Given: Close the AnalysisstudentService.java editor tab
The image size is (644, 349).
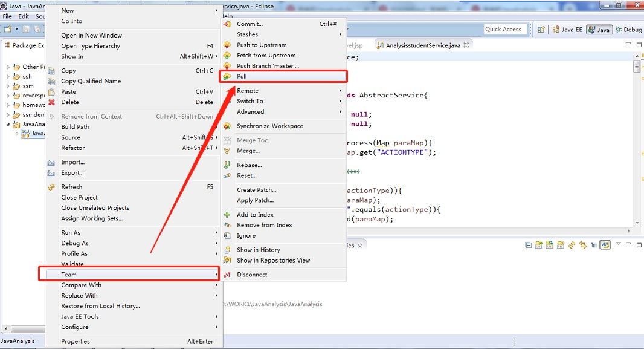Looking at the screenshot, I should click(x=466, y=45).
